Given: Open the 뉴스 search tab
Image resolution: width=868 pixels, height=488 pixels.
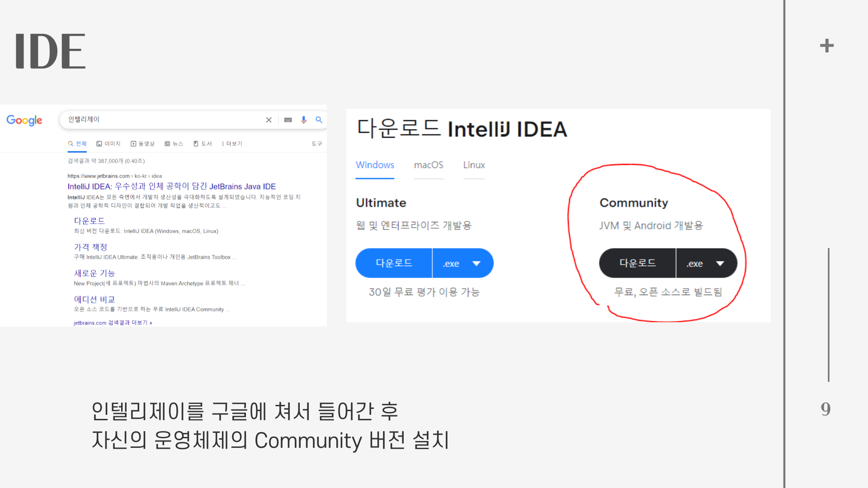Looking at the screenshot, I should [x=174, y=144].
